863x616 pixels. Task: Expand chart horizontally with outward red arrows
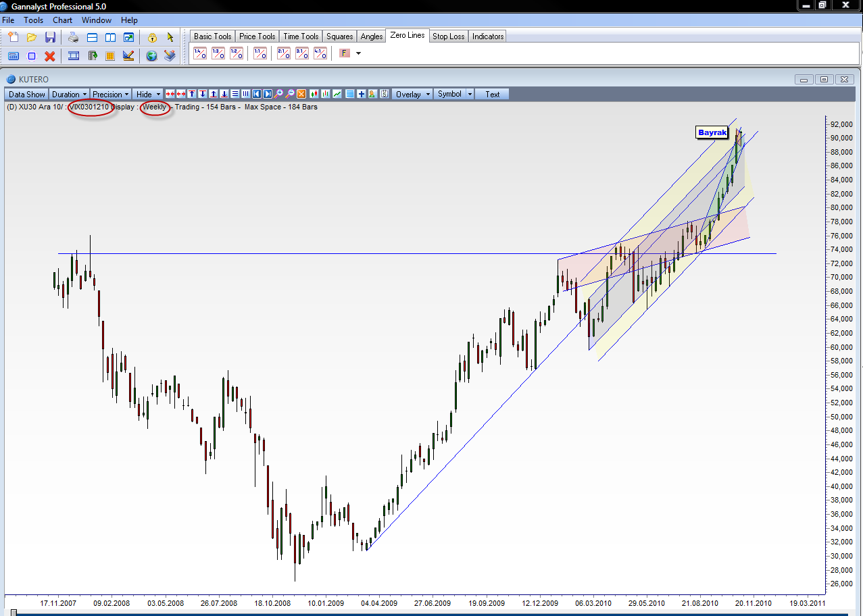click(x=181, y=95)
